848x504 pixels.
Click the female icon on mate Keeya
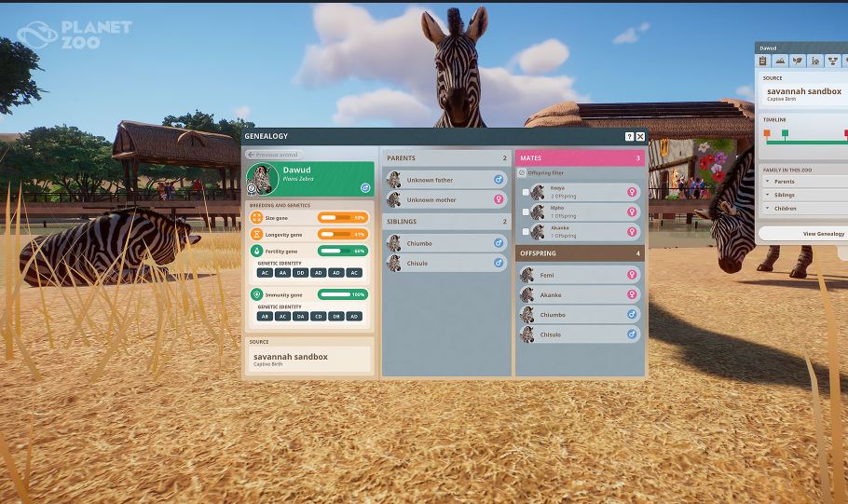632,192
